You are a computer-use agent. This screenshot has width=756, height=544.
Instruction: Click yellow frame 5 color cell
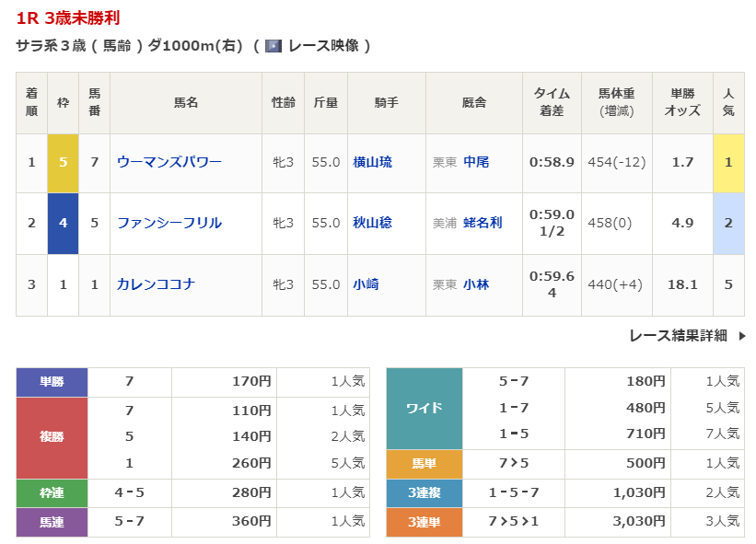click(x=64, y=162)
